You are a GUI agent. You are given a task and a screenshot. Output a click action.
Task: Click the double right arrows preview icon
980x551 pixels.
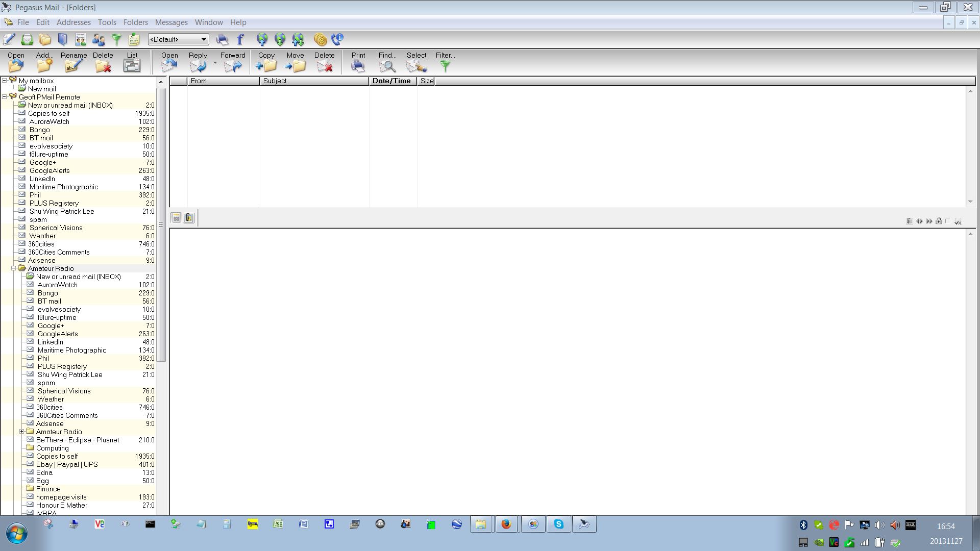pos(929,221)
